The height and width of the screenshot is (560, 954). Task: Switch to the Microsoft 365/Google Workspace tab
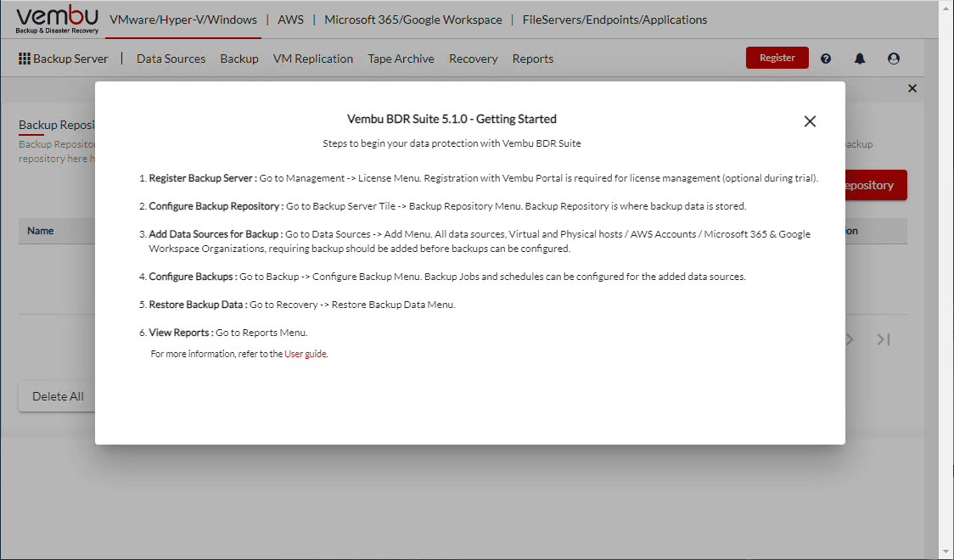(413, 19)
